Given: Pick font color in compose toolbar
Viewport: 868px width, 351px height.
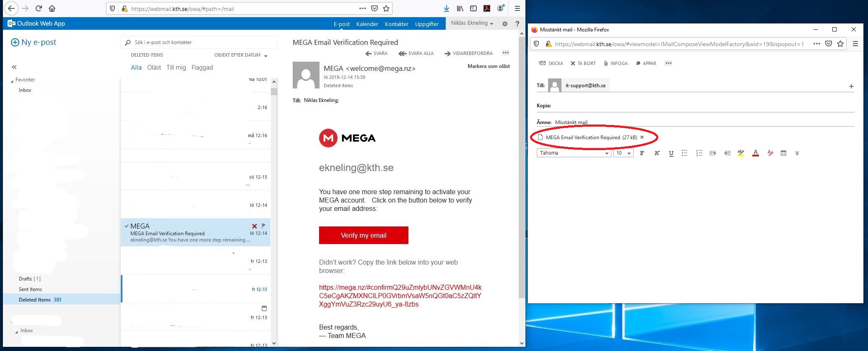Looking at the screenshot, I should [x=756, y=153].
